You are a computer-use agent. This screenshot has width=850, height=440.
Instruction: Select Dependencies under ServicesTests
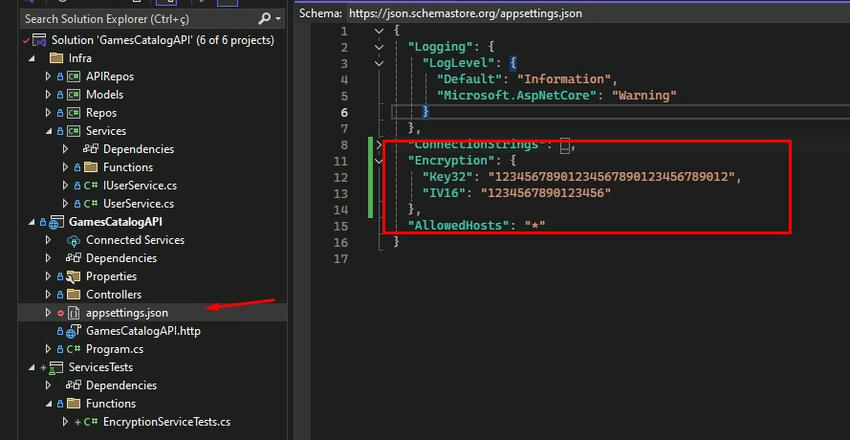pos(121,385)
